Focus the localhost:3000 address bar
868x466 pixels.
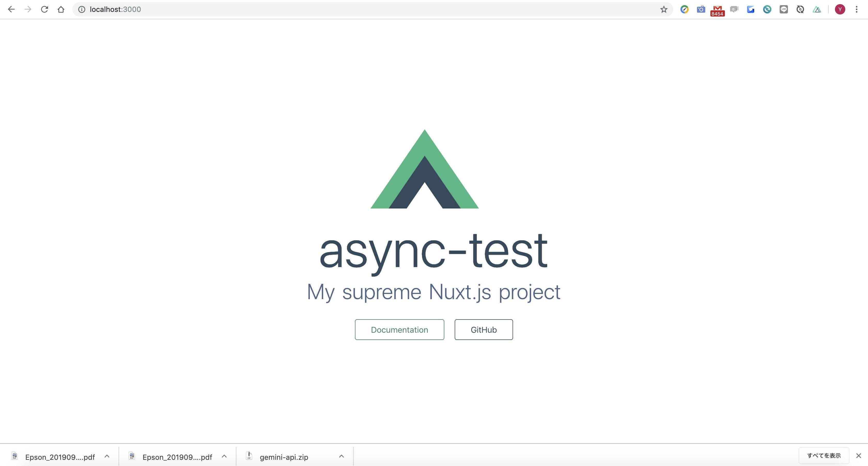337,10
